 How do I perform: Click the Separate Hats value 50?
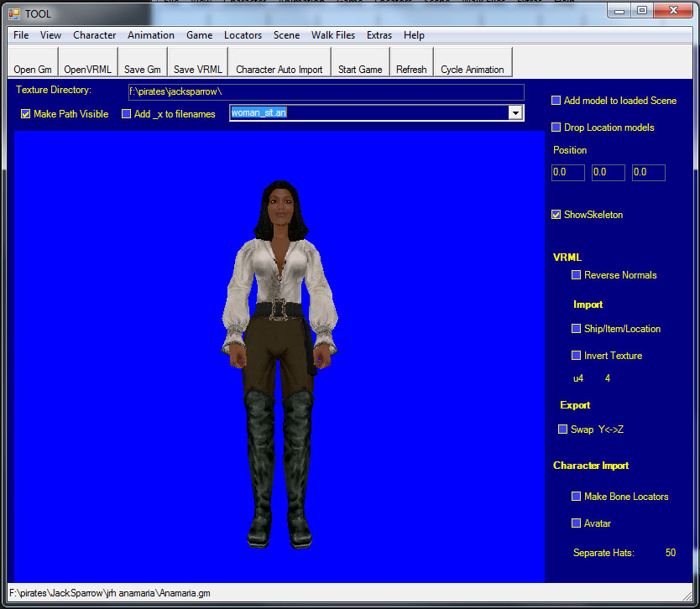(x=670, y=553)
